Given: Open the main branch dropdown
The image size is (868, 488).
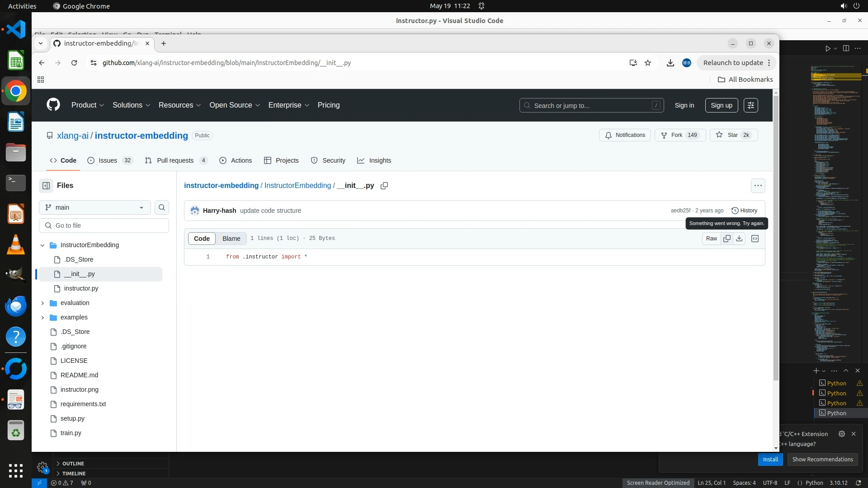Looking at the screenshot, I should [95, 207].
